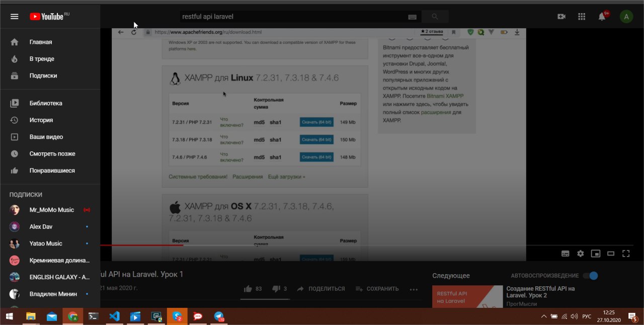This screenshot has width=644, height=325.
Task: Open the YouTube apps grid icon
Action: pos(582,17)
